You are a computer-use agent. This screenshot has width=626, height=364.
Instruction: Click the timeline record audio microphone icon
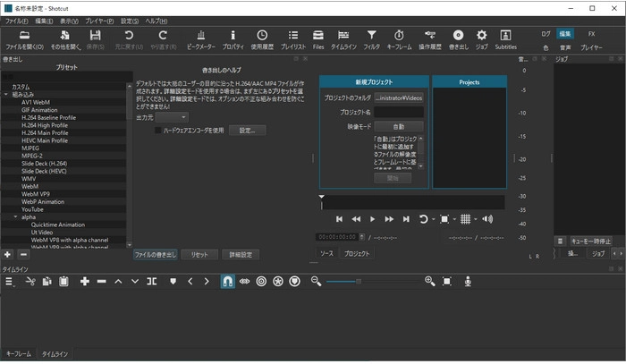tap(467, 281)
